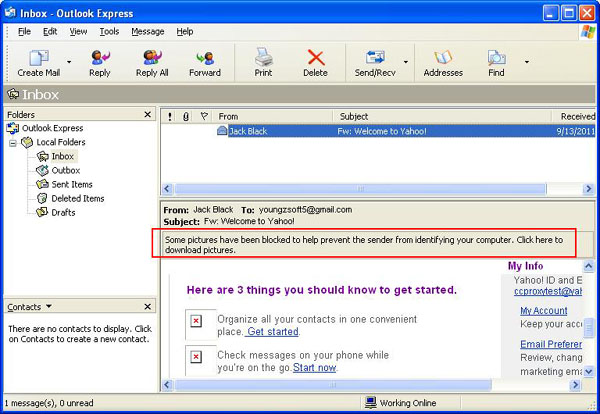Open the Create Mail dropdown arrow
This screenshot has width=600, height=414.
(69, 62)
